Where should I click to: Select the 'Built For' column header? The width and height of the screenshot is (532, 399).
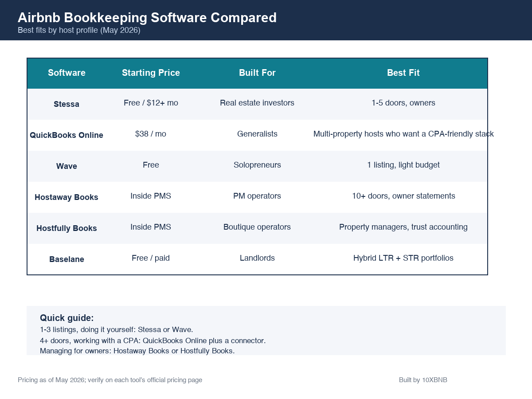(x=257, y=73)
